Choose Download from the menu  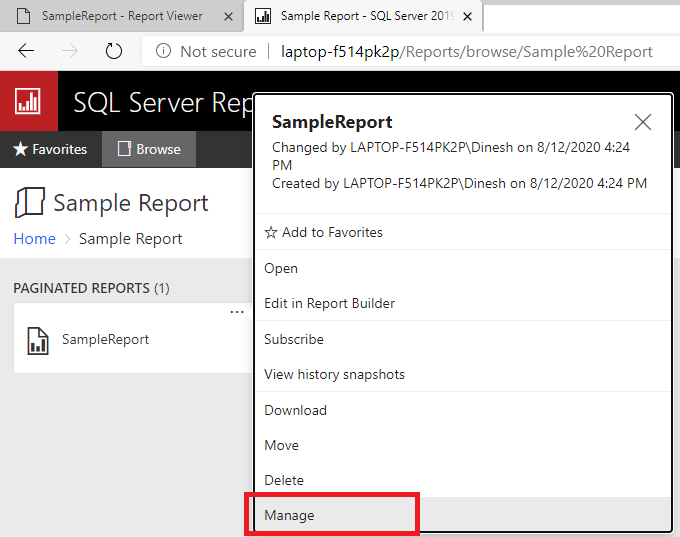pyautogui.click(x=295, y=410)
